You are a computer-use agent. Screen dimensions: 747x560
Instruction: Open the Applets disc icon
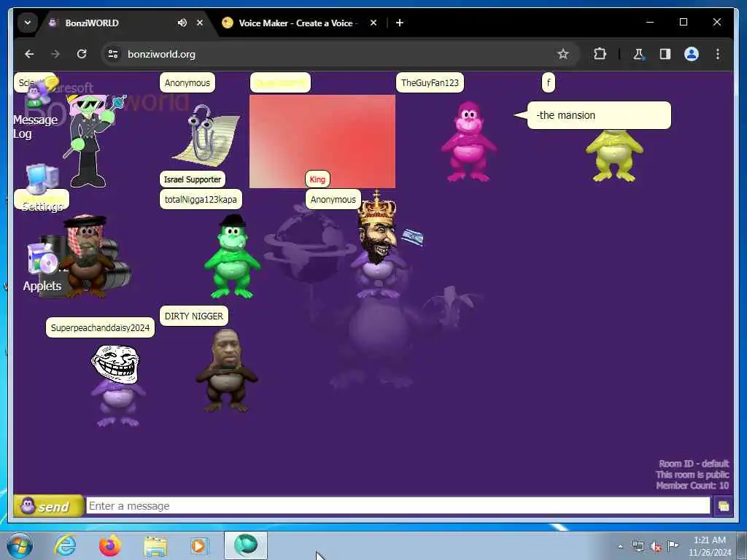(43, 259)
